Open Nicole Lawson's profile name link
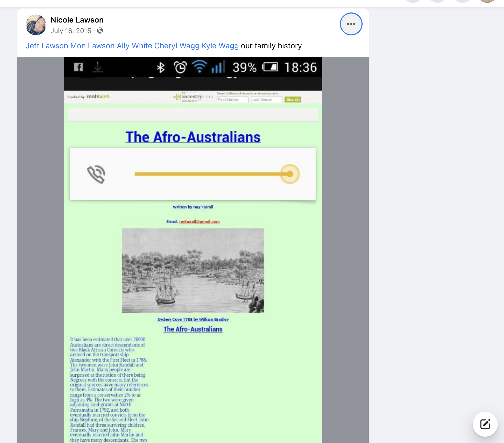This screenshot has height=443, width=504. pyautogui.click(x=77, y=20)
